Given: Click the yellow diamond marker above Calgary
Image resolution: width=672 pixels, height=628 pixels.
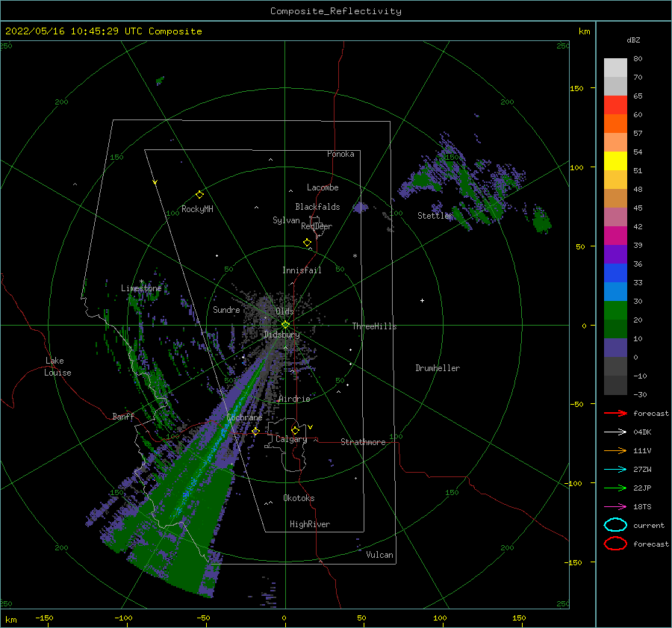Looking at the screenshot, I should point(295,430).
